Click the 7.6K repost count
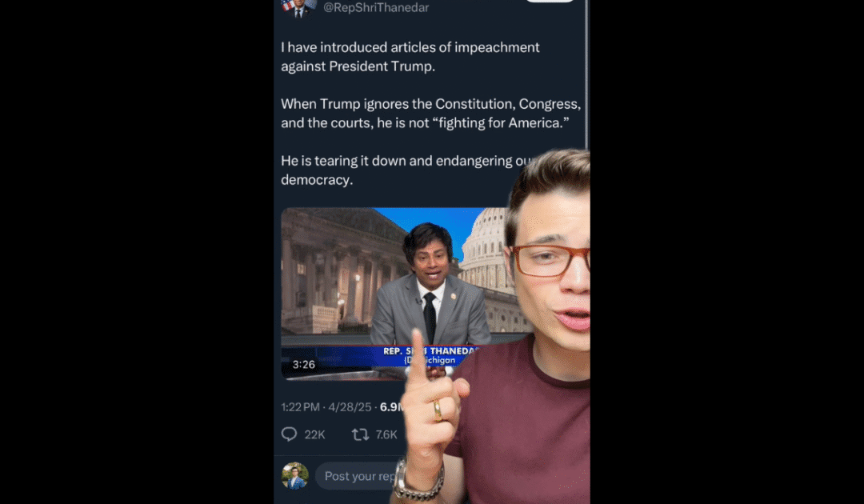The height and width of the screenshot is (504, 864). click(x=386, y=434)
